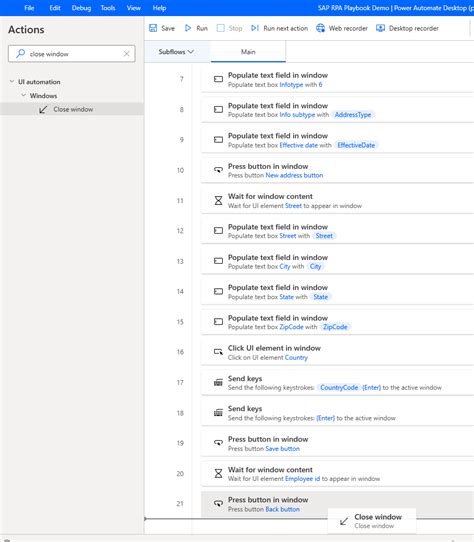Launch the Web recorder globe icon
Image resolution: width=474 pixels, height=542 pixels.
point(320,28)
